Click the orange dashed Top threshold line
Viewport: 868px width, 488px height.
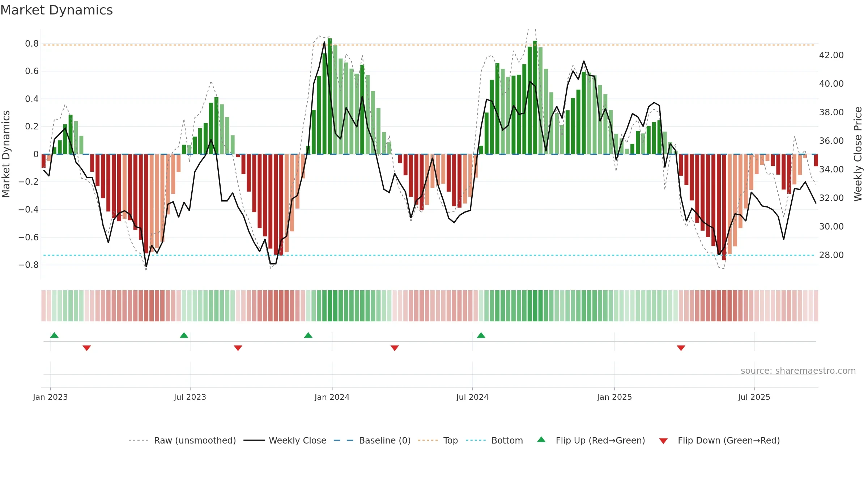click(x=429, y=45)
